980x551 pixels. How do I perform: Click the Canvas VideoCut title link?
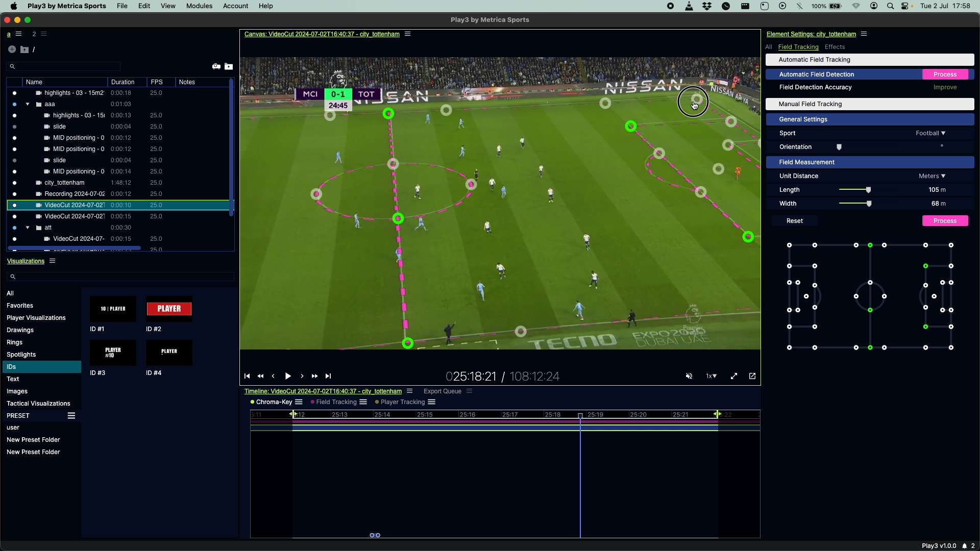click(322, 34)
